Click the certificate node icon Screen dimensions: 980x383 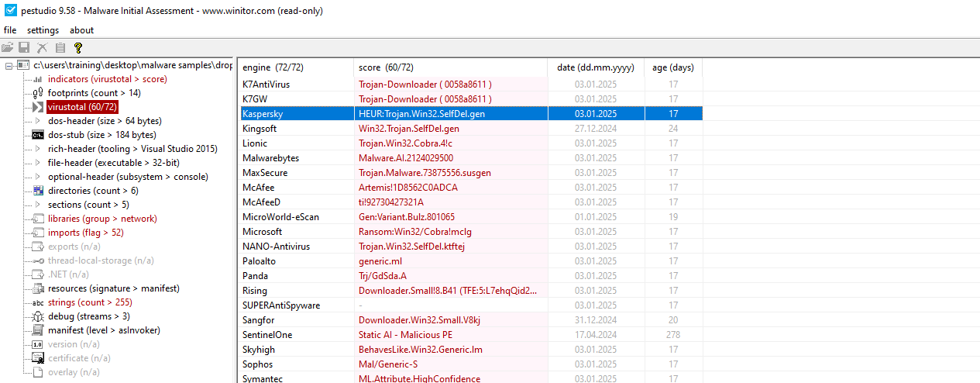tap(37, 358)
